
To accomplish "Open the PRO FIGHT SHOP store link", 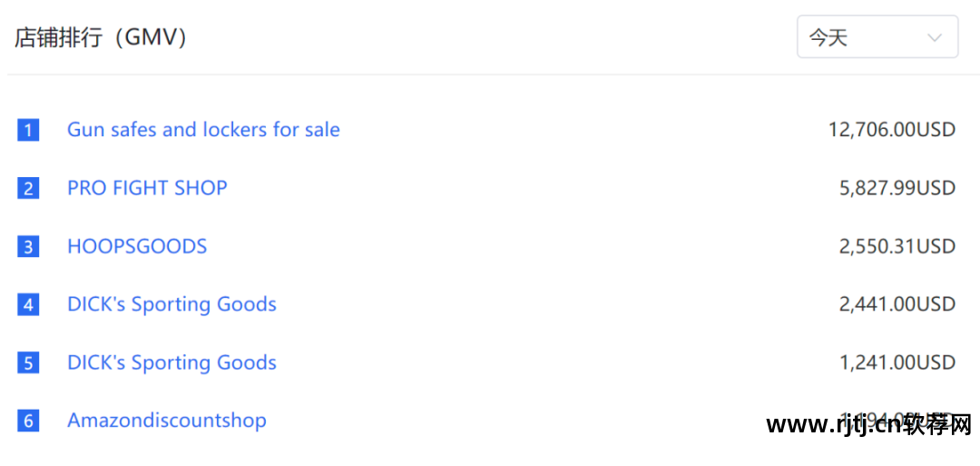I will coord(147,188).
